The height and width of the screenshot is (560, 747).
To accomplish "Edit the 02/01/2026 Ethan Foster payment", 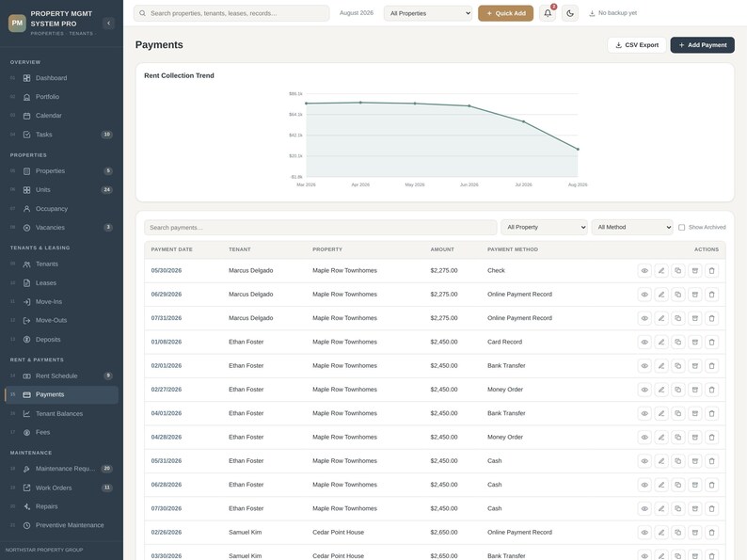I will coord(661,366).
